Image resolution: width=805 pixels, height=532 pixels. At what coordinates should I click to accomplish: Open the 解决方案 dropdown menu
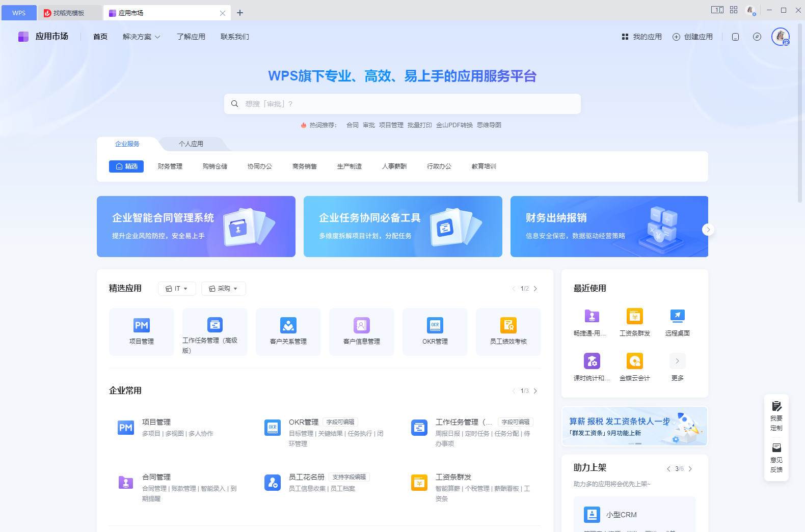pyautogui.click(x=141, y=37)
